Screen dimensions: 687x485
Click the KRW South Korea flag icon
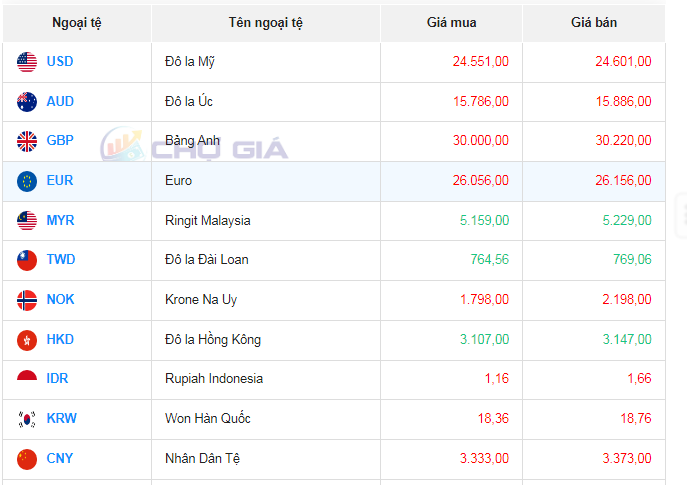click(27, 419)
